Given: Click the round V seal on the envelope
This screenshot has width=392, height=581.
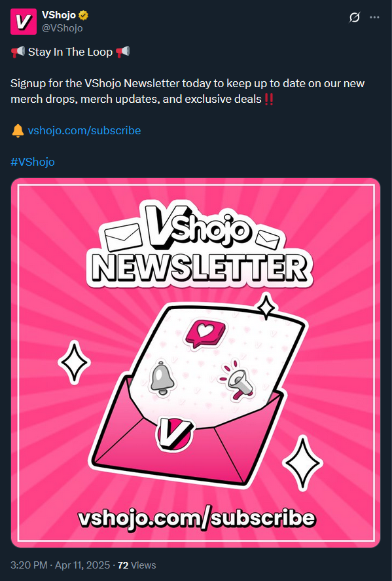Looking at the screenshot, I should click(175, 433).
